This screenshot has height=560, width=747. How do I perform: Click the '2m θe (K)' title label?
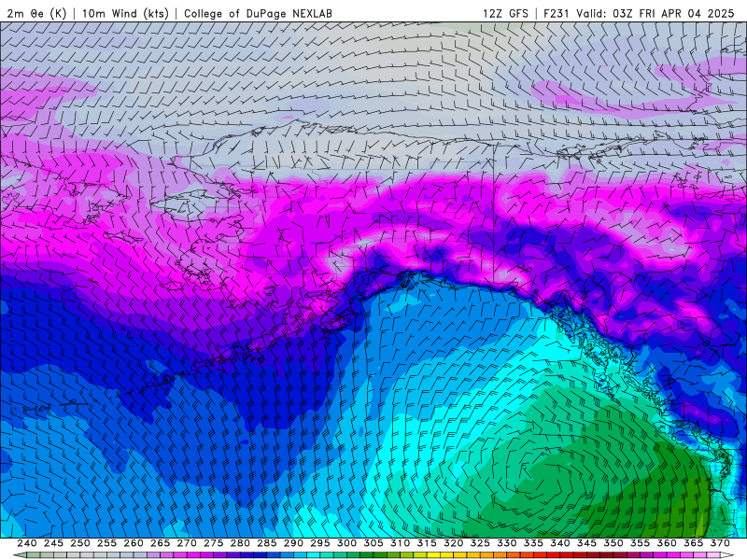36,13
